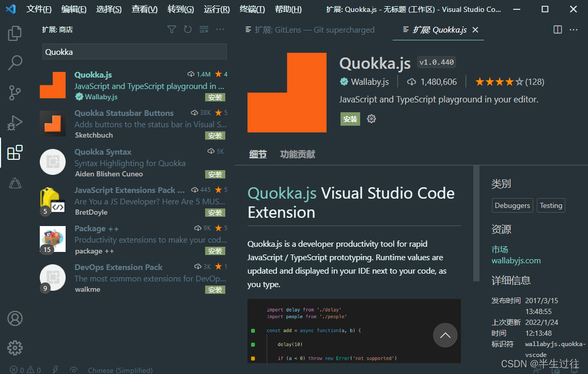Image resolution: width=588 pixels, height=374 pixels.
Task: Open the 转到(G) menu
Action: [181, 9]
